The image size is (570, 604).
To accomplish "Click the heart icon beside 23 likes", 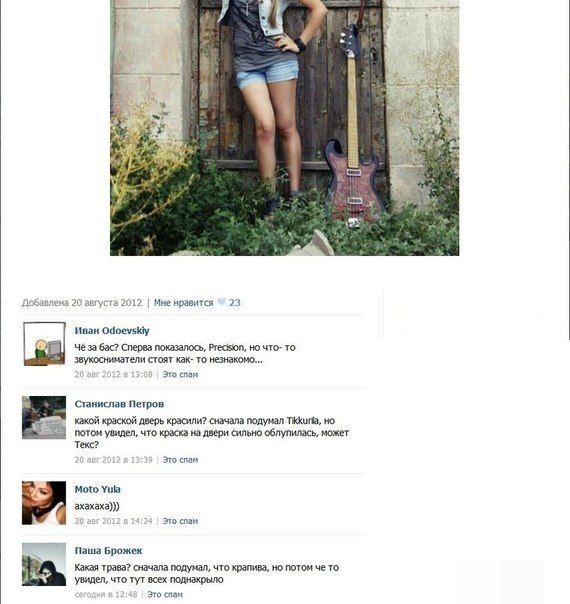I will 221,302.
